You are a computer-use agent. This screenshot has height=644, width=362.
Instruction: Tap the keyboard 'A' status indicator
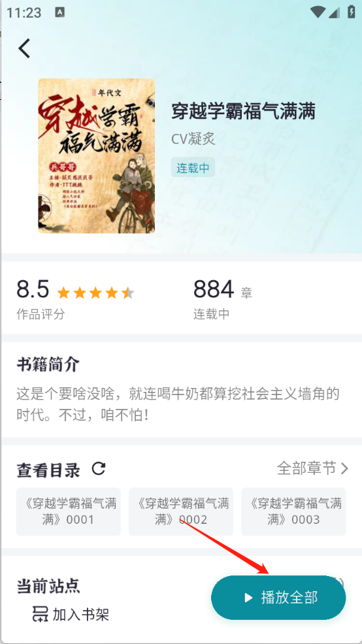(x=60, y=12)
